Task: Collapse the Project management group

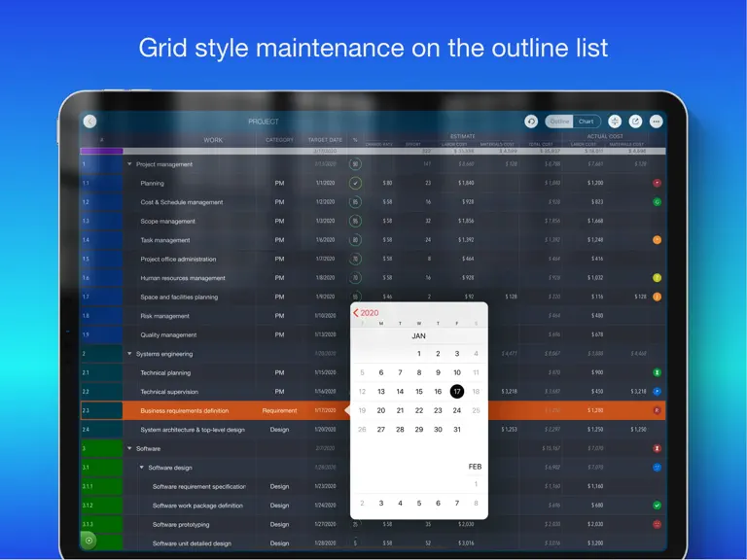Action: point(129,163)
